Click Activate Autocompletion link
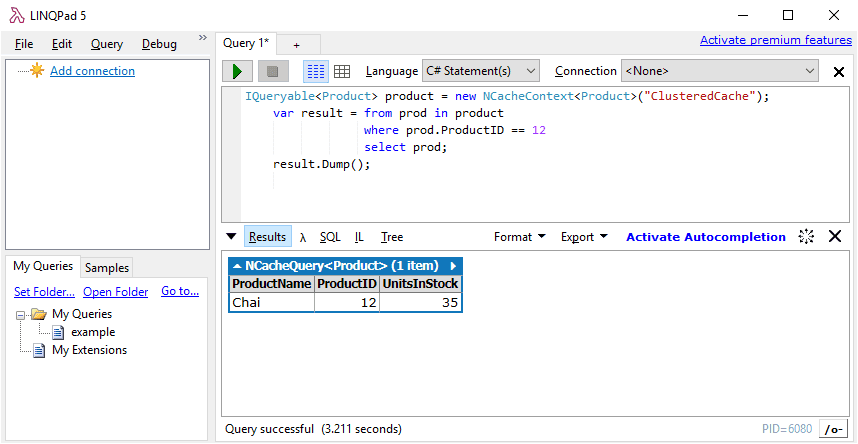Viewport: 858px width, 444px height. click(706, 237)
